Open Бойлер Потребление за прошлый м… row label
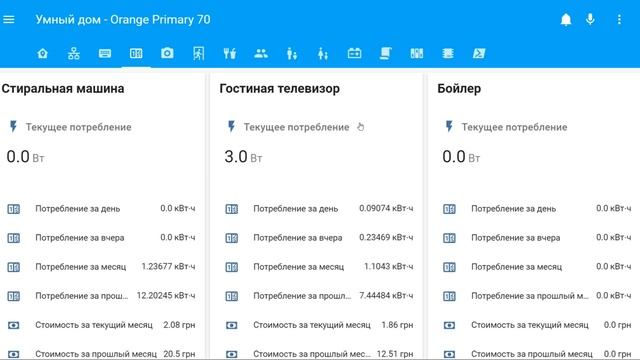 (530, 296)
